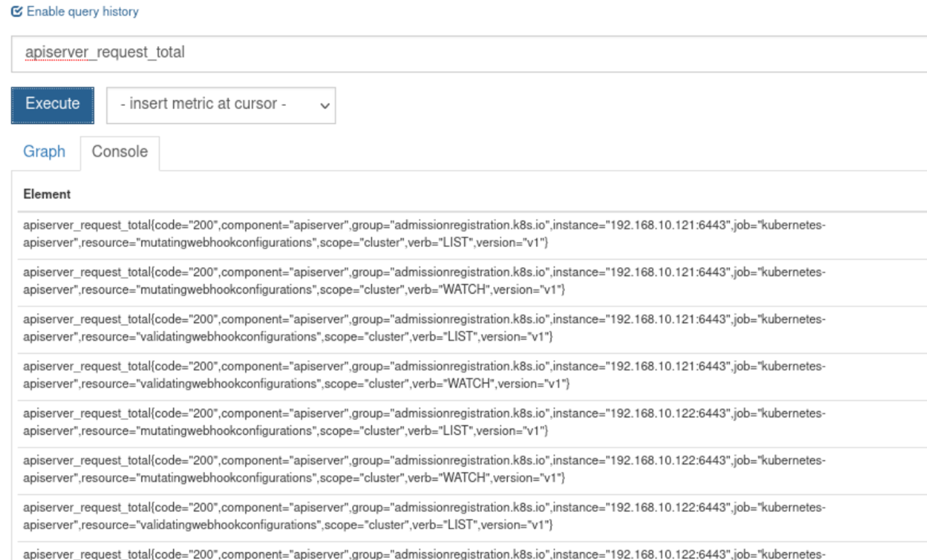This screenshot has width=927, height=560.
Task: Click the chevron arrow of metric dropdown
Action: click(x=325, y=106)
